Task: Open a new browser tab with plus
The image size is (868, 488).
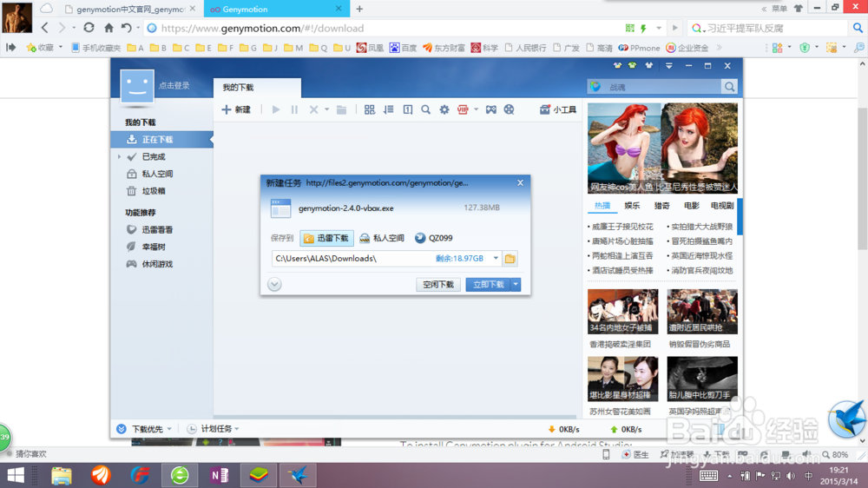Action: click(359, 9)
